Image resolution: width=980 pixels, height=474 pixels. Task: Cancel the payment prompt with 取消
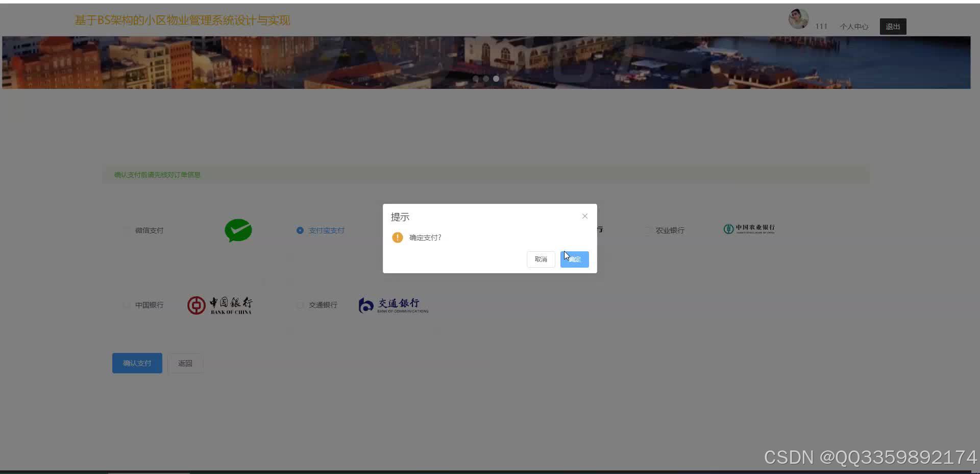[541, 259]
